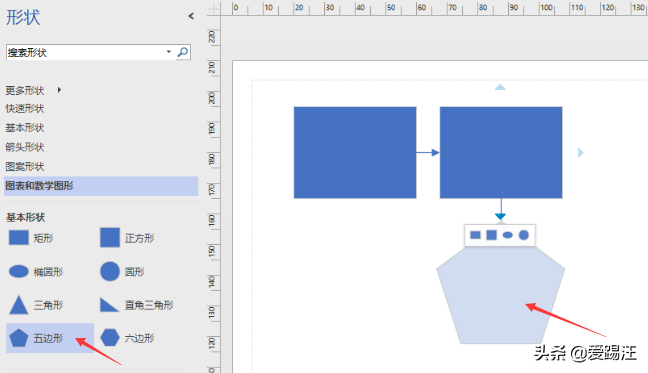Choose the square in quick-shapes mini toolbar
Screen dimensions: 648x373
pyautogui.click(x=491, y=235)
